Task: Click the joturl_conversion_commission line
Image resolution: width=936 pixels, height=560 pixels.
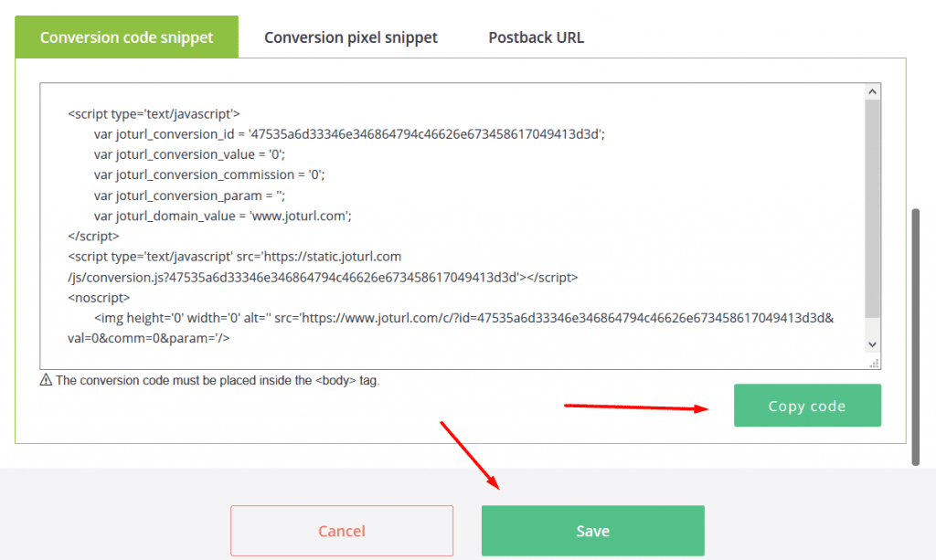Action: (209, 174)
